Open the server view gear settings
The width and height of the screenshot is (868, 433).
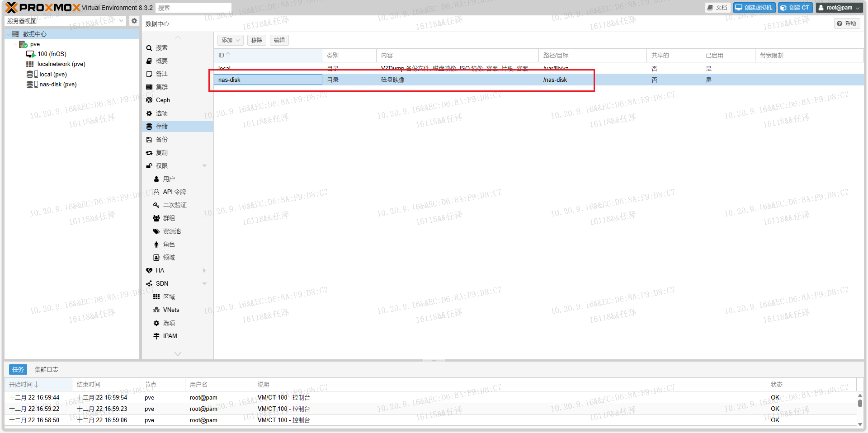click(134, 21)
